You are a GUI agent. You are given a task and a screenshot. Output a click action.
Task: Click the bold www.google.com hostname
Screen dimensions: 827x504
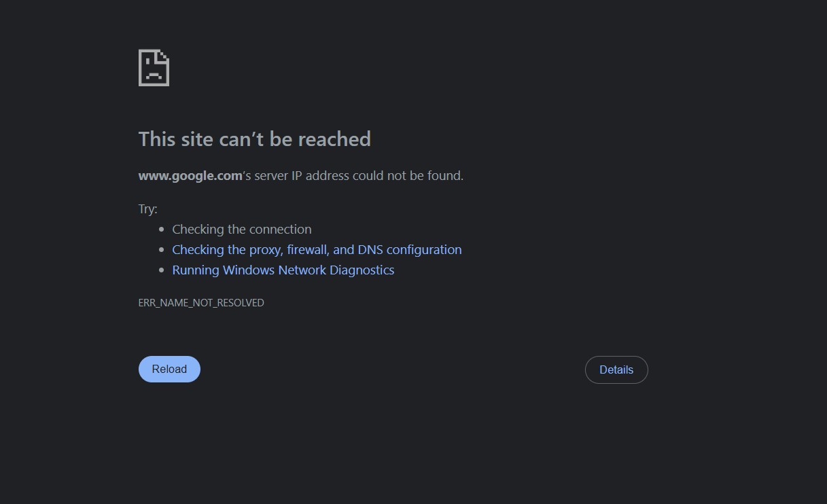190,176
